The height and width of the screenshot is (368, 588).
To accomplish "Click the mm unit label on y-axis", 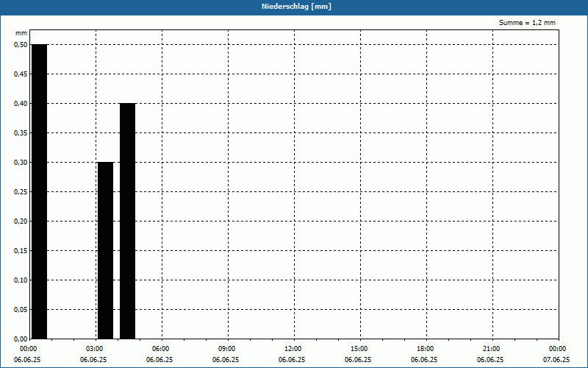I will 21,33.
